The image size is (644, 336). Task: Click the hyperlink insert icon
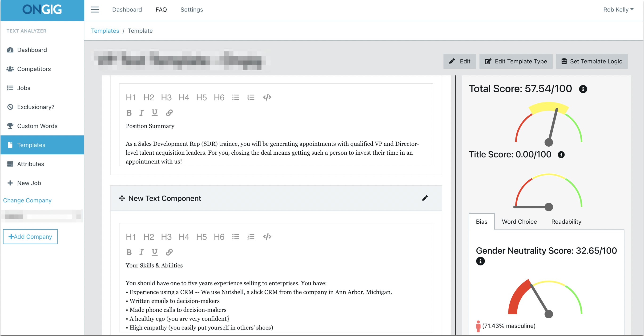click(169, 112)
